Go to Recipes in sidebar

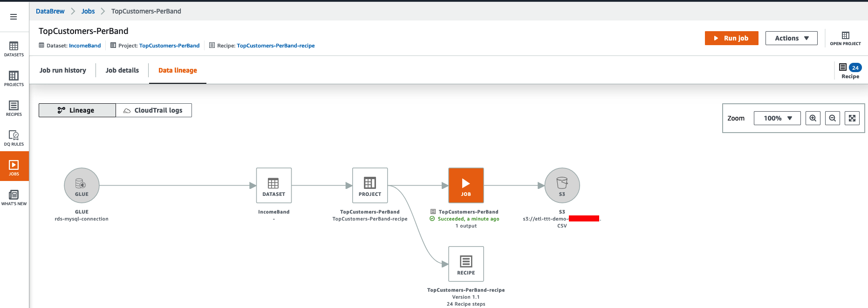point(14,108)
